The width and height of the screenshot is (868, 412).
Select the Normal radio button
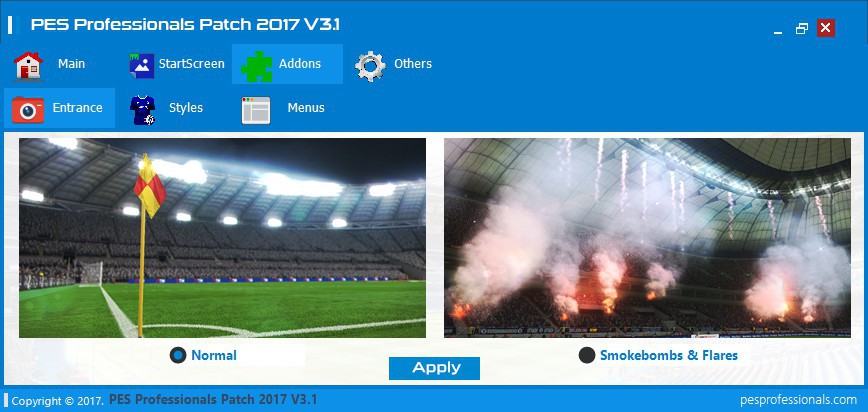[178, 355]
